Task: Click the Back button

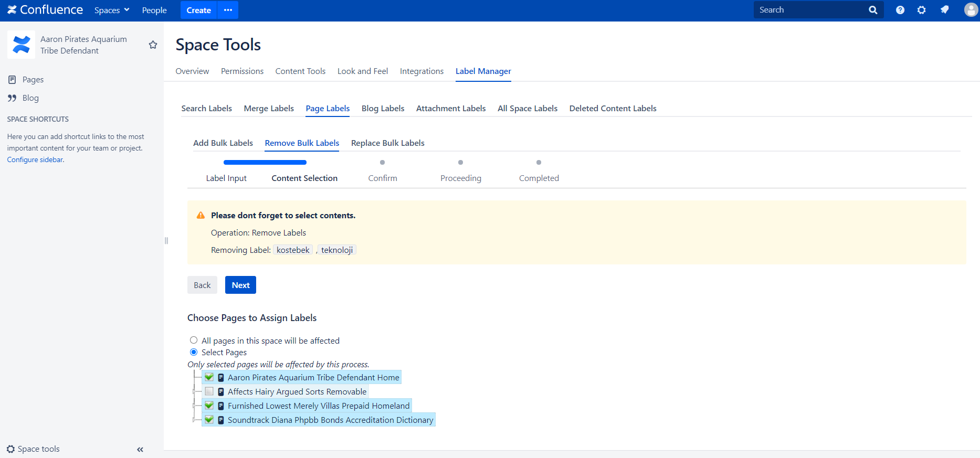Action: pos(202,285)
